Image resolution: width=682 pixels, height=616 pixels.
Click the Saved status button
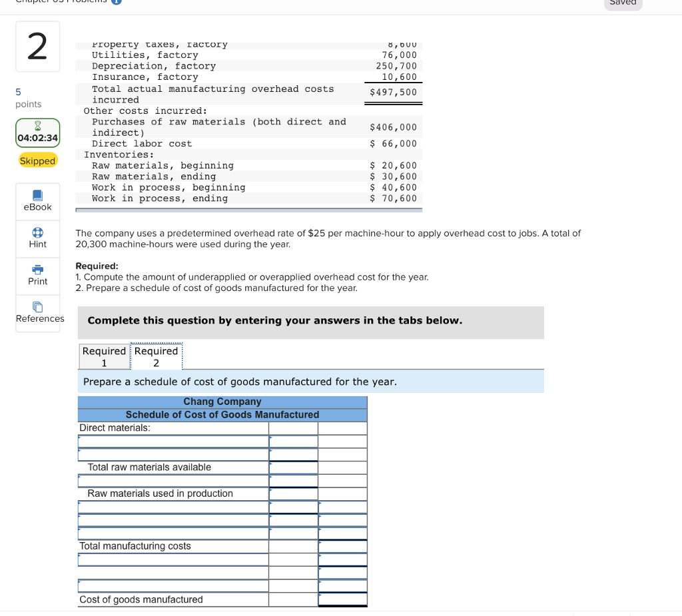tap(623, 3)
